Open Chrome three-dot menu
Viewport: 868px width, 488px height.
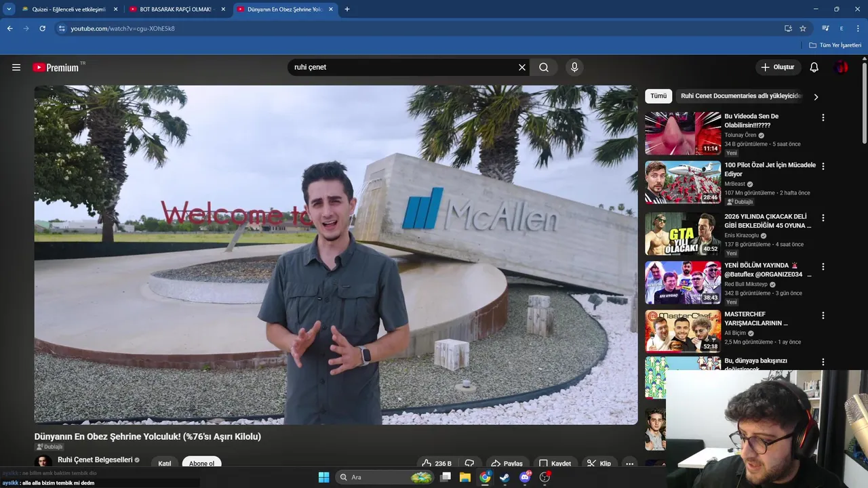(859, 28)
